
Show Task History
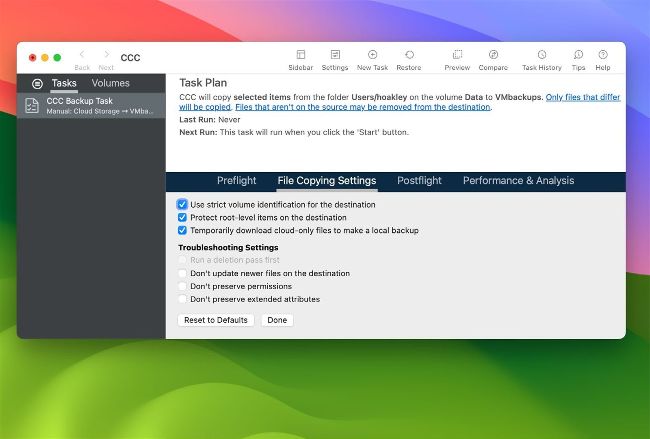pyautogui.click(x=541, y=55)
